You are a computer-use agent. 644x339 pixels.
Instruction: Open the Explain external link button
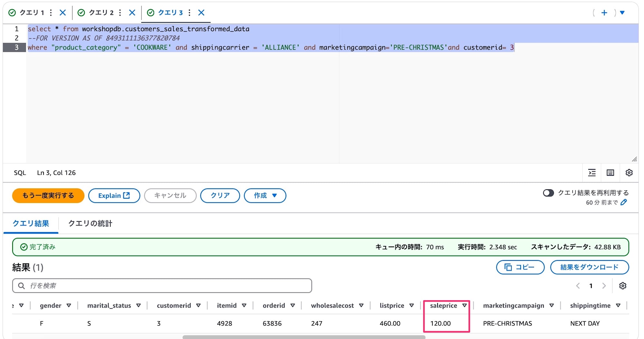(114, 195)
